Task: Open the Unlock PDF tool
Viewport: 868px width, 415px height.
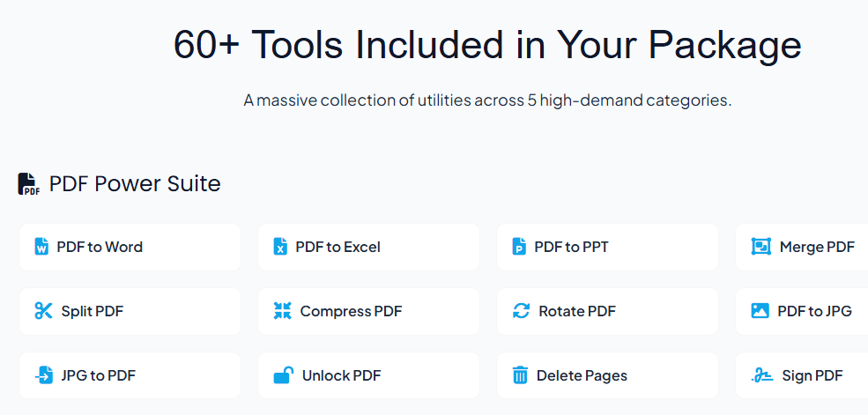Action: pyautogui.click(x=368, y=375)
